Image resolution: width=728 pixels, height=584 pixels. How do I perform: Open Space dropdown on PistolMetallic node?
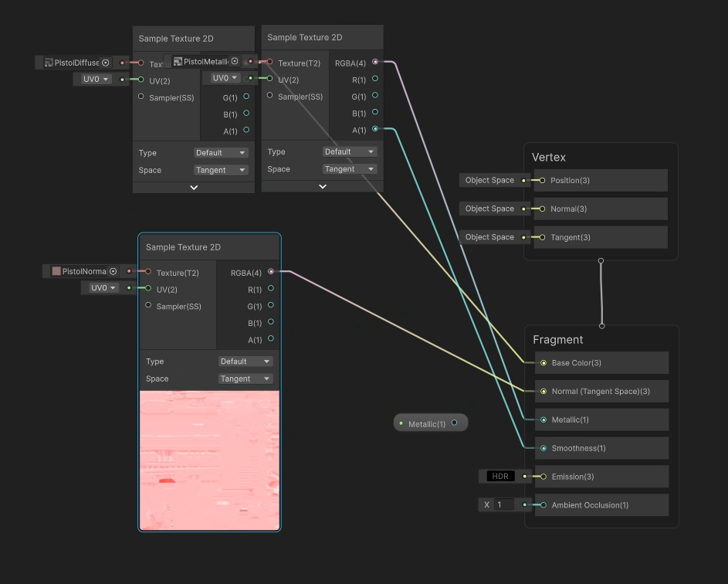tap(349, 169)
